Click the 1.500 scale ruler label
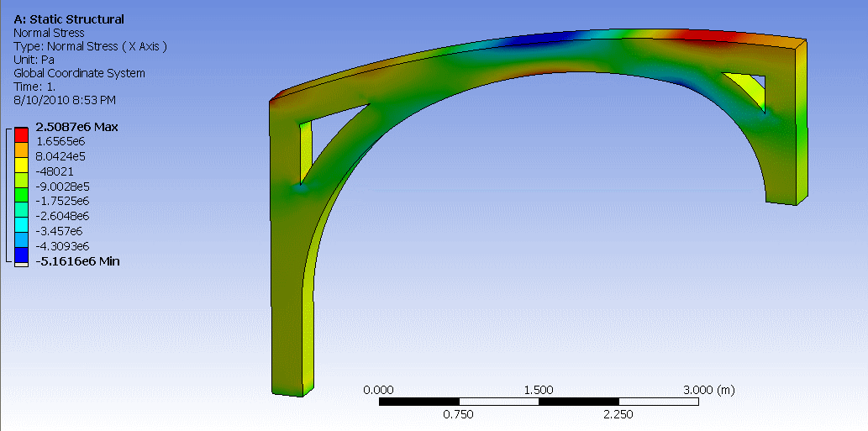The width and height of the screenshot is (868, 431). tap(538, 390)
